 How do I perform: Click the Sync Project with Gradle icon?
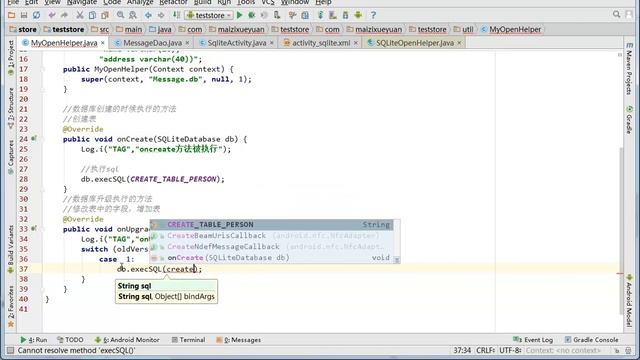pyautogui.click(x=320, y=16)
